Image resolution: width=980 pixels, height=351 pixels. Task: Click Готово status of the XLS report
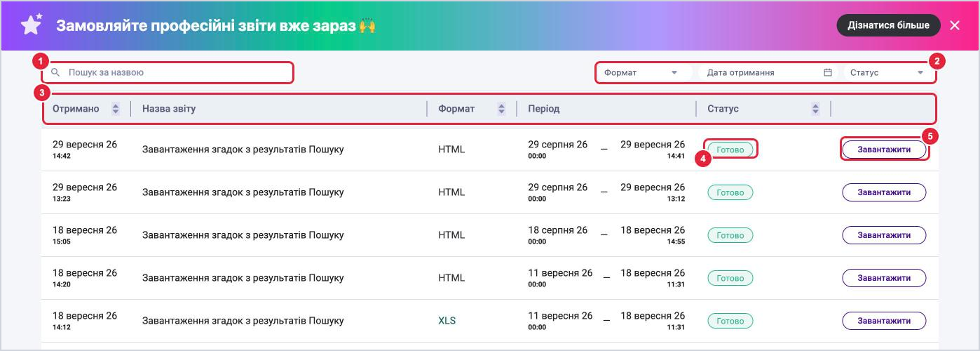(730, 321)
